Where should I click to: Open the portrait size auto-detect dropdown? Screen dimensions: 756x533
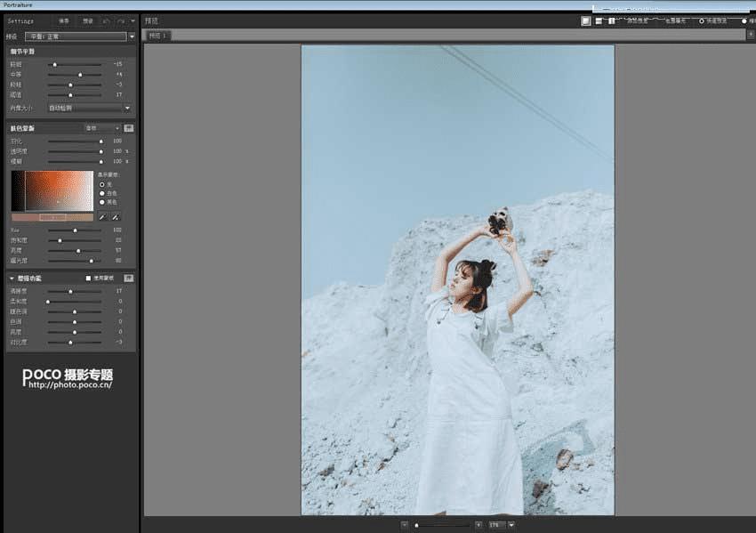[127, 108]
